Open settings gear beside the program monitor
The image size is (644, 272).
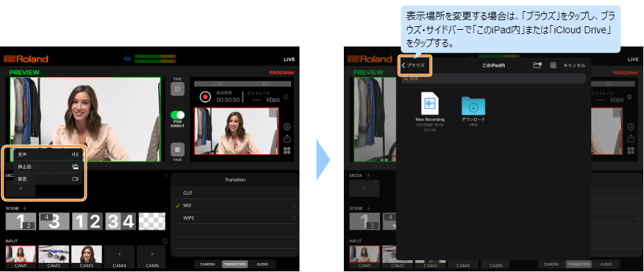(287, 126)
